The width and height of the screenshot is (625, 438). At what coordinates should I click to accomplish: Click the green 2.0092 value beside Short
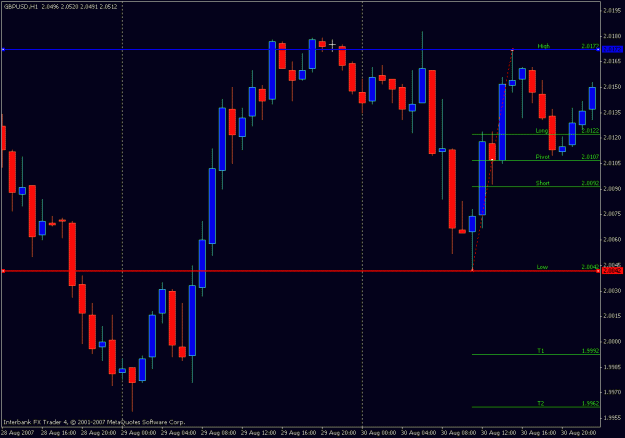click(590, 183)
